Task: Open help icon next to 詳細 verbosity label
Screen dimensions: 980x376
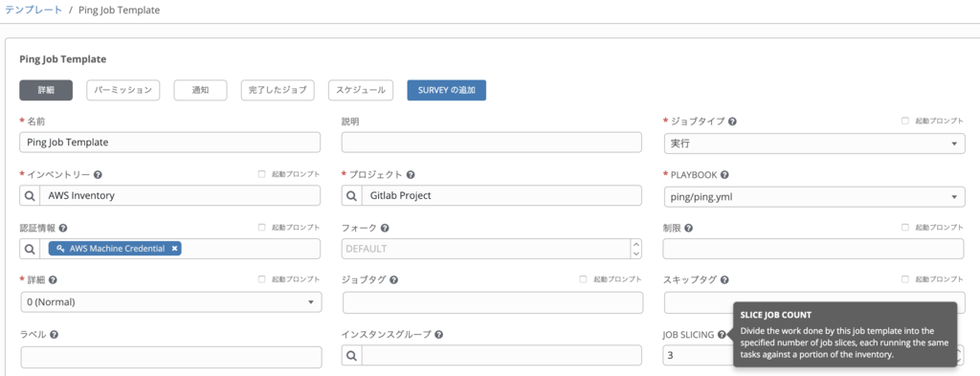Action: pos(54,280)
